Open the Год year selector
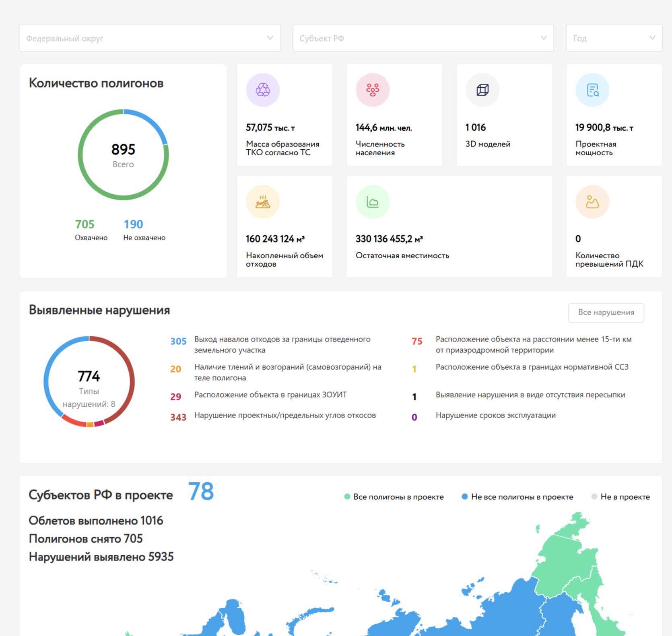This screenshot has height=636, width=672. tap(614, 38)
